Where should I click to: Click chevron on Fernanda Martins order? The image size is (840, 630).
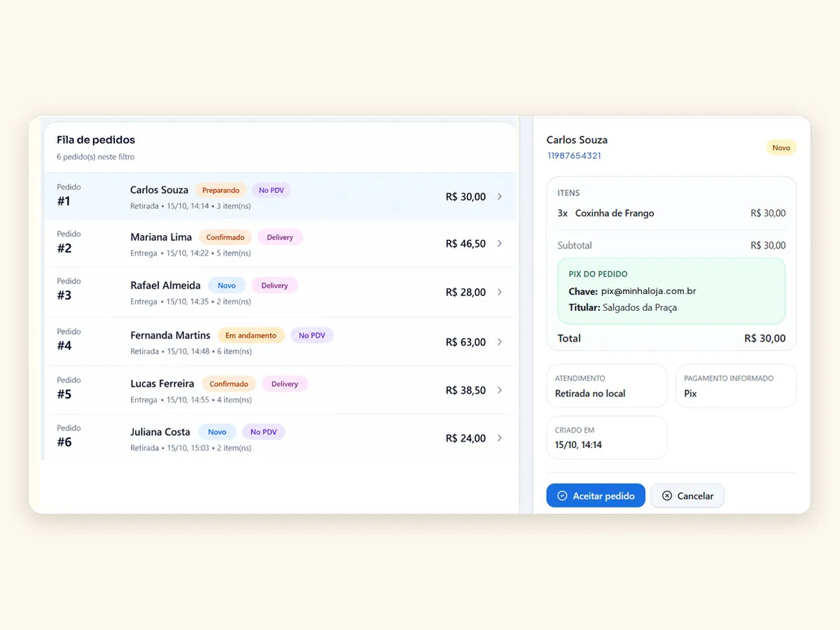pyautogui.click(x=499, y=342)
